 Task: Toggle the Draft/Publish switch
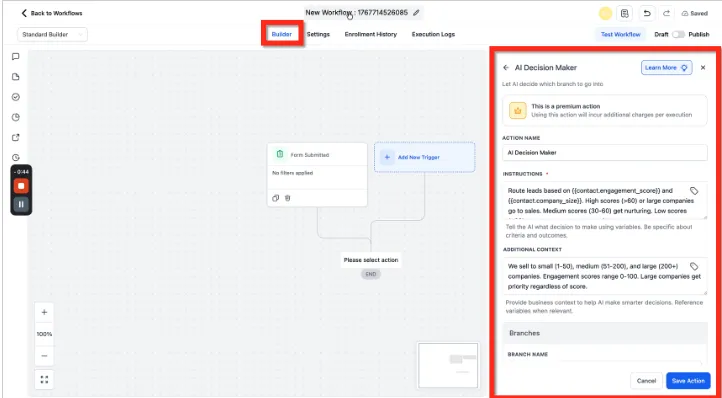[678, 35]
